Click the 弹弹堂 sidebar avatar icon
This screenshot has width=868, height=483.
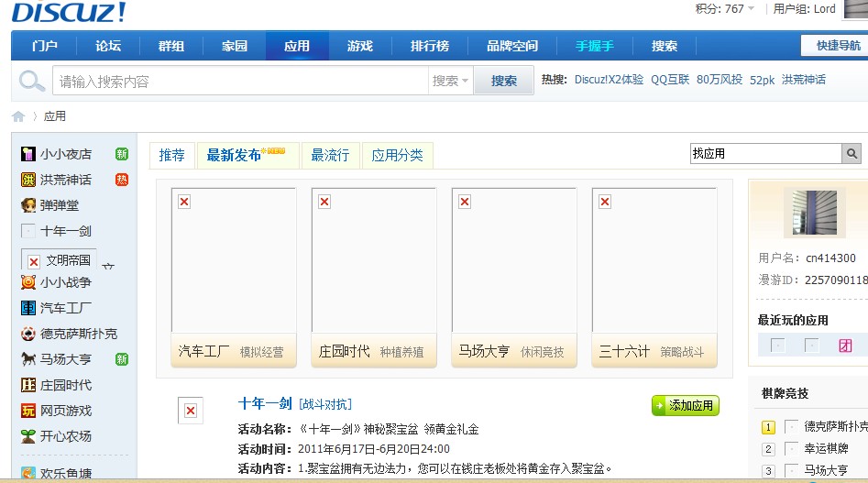point(27,205)
